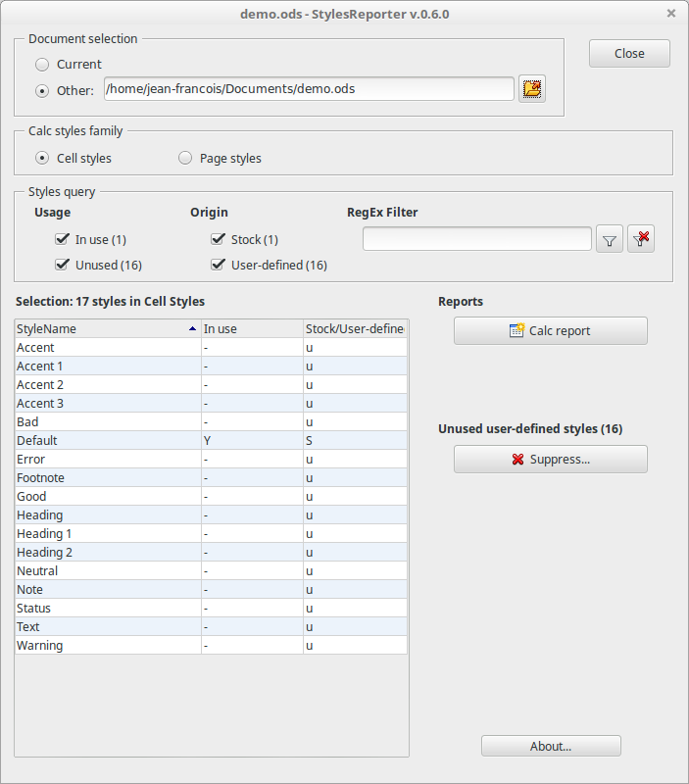Open the About... dialog button
The height and width of the screenshot is (784, 689).
[551, 746]
